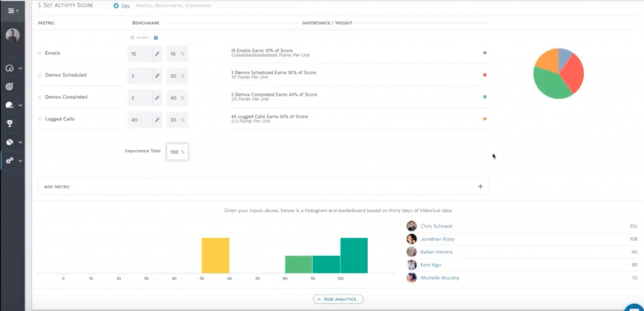
Task: Expand the gears settings submenu arrow
Action: [20, 161]
